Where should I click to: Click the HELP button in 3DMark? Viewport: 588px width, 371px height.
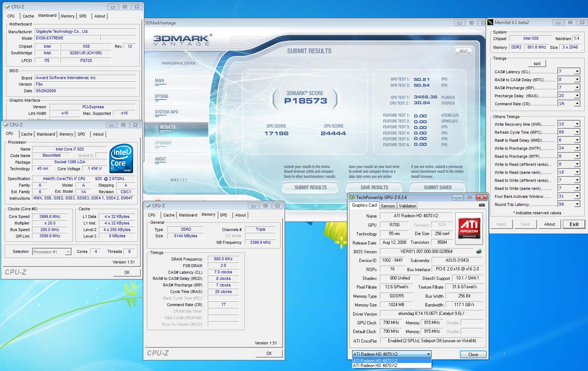(x=463, y=51)
